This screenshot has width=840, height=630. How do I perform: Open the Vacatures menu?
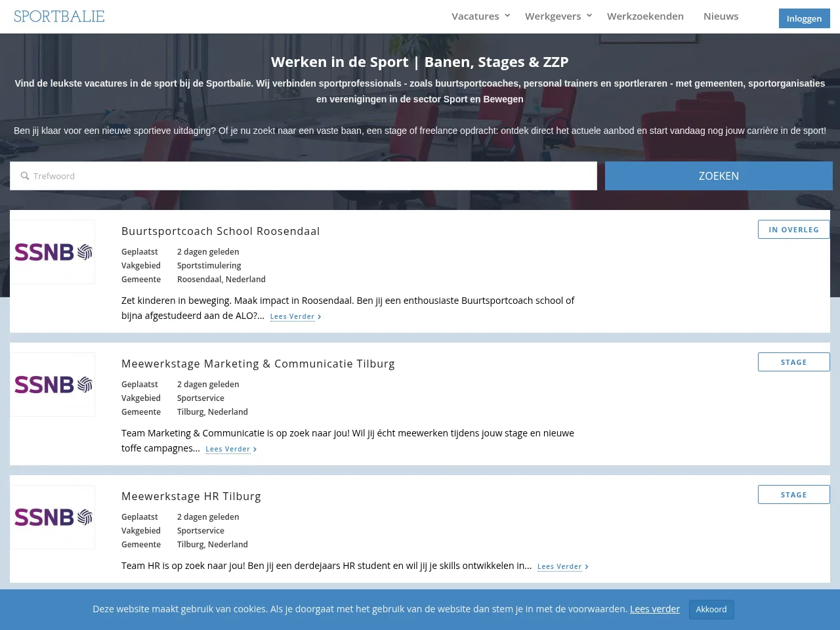[475, 16]
